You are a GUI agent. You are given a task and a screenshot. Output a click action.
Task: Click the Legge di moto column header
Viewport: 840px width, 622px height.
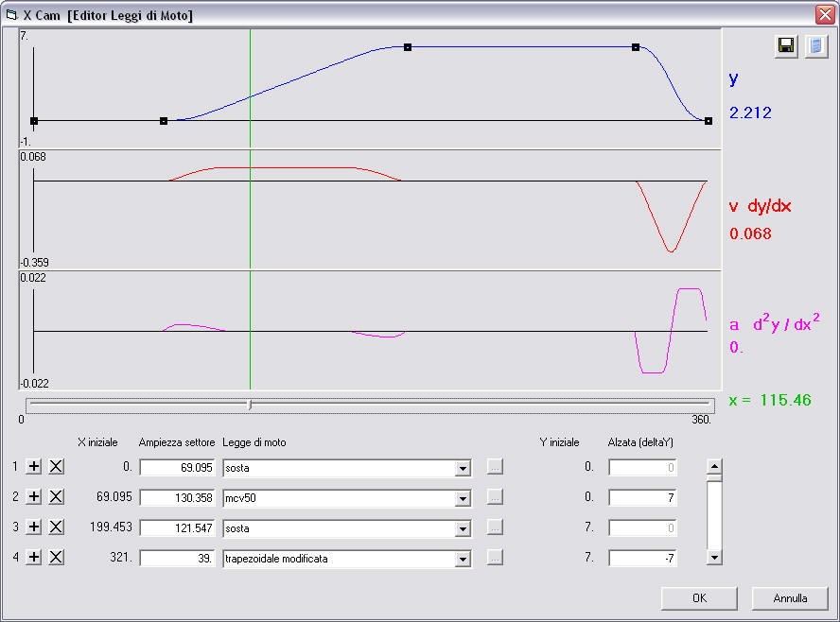coord(254,442)
